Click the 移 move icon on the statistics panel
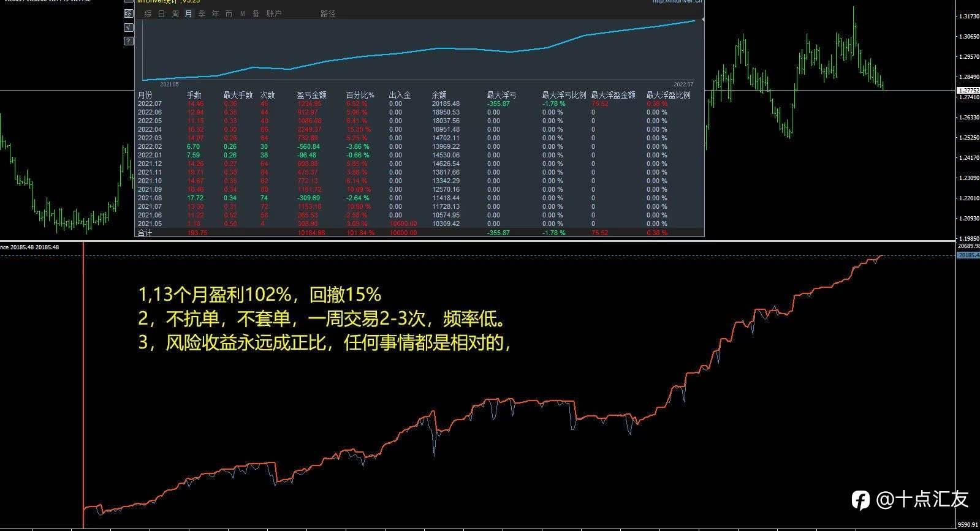 128,13
